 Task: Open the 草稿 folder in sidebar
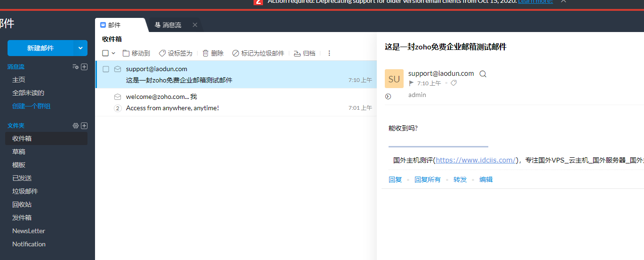point(19,152)
